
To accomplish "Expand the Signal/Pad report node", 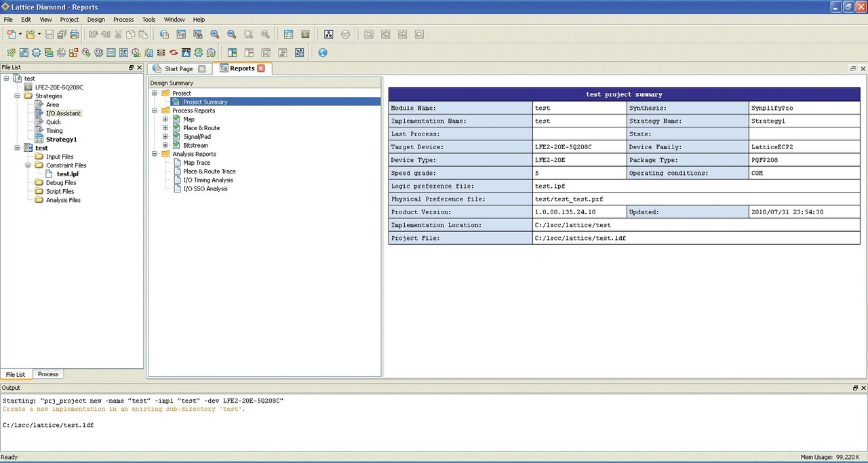I will pos(165,137).
